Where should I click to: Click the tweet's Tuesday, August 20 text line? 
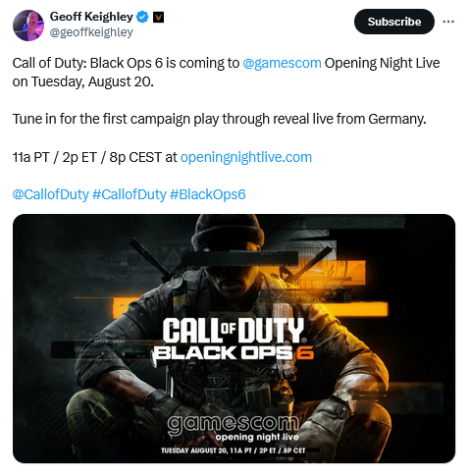(x=83, y=81)
